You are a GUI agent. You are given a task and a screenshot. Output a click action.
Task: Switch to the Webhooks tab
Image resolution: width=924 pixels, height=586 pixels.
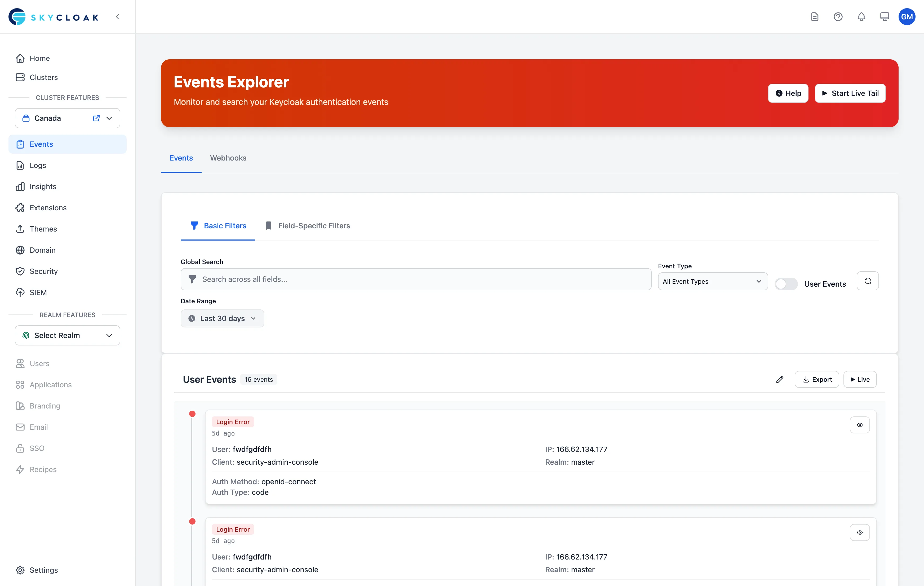[228, 158]
